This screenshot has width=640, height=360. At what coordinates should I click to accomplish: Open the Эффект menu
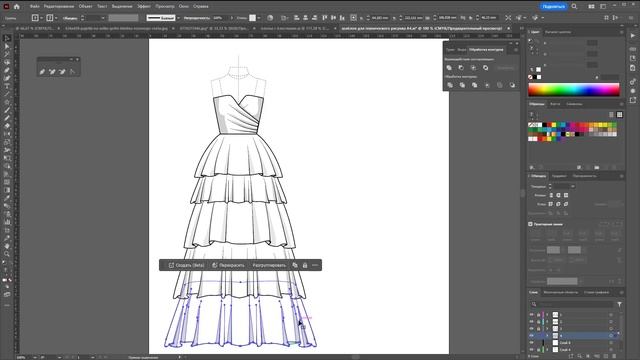144,7
